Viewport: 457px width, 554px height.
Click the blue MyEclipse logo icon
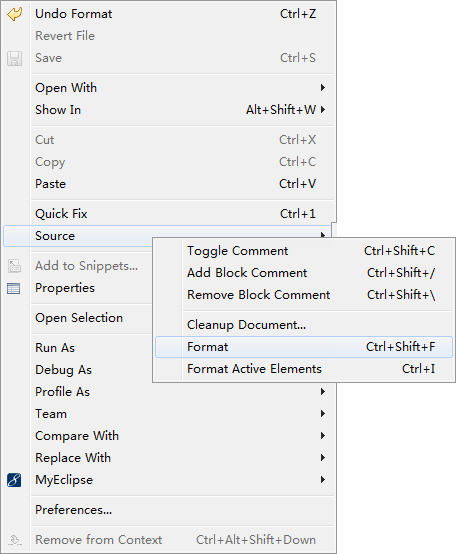(x=14, y=480)
